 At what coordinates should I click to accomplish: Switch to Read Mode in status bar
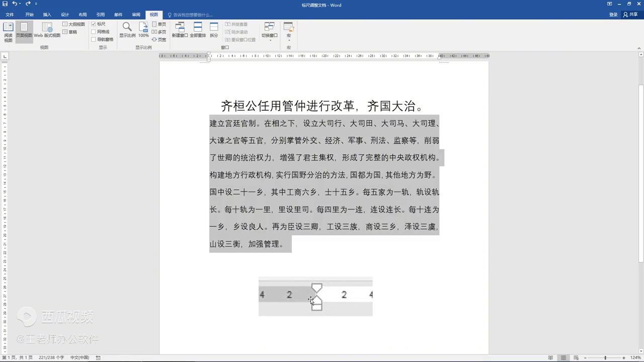coord(551,357)
